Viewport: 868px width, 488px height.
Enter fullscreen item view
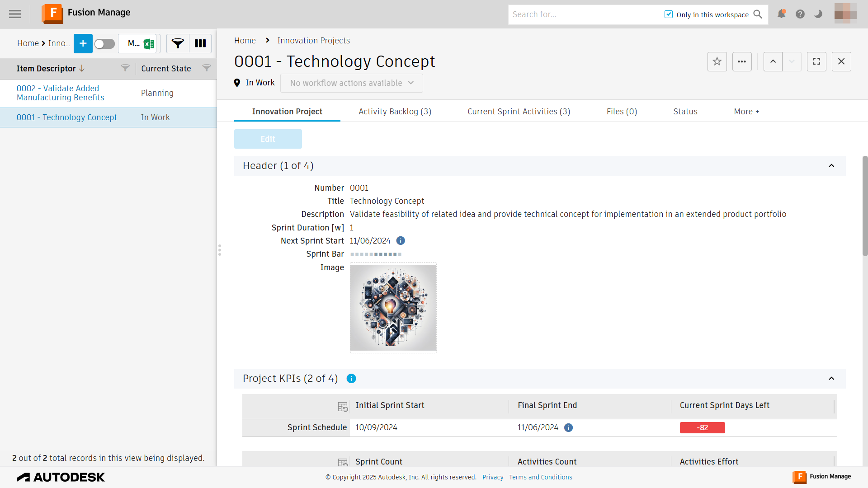point(816,61)
